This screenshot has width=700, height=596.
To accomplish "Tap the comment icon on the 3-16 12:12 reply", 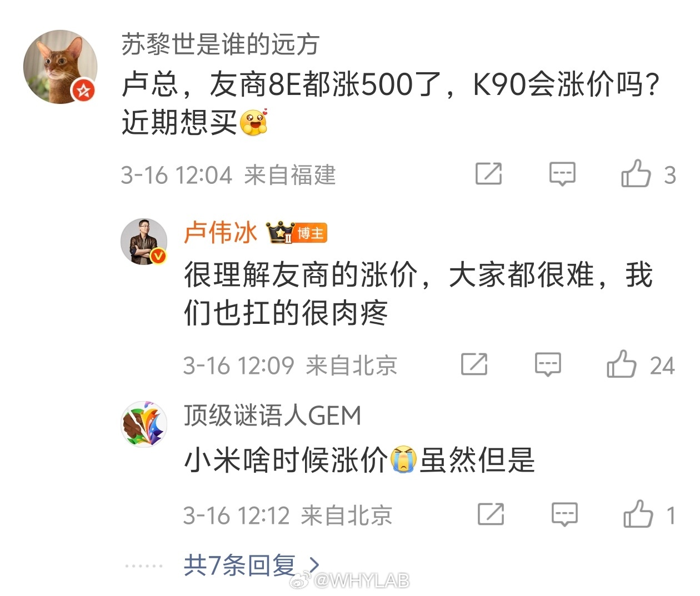I will [x=564, y=514].
